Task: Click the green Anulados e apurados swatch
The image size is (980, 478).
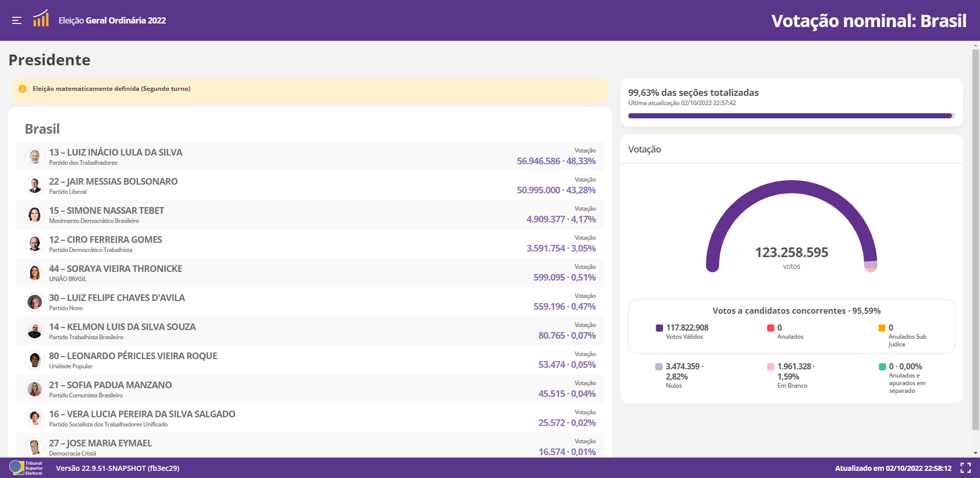Action: click(883, 367)
